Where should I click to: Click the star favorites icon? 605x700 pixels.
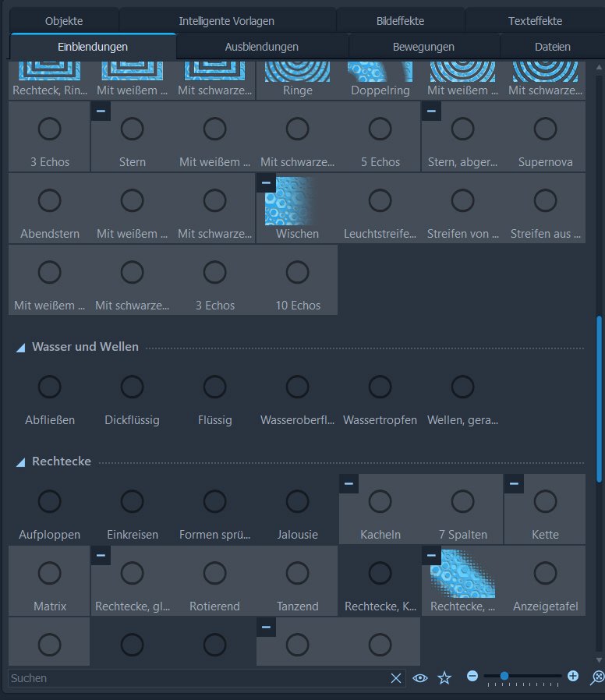coord(444,678)
